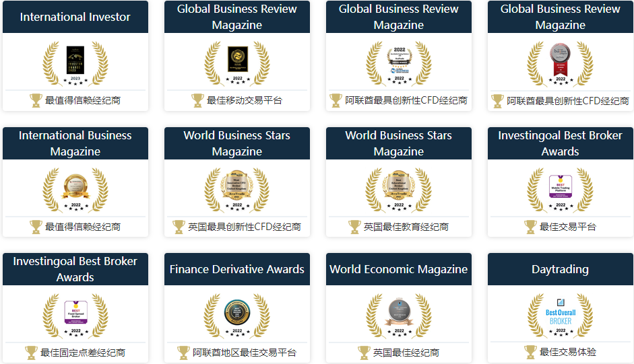Open the black-and-gold badge above 最佳移动交易平台

(238, 59)
